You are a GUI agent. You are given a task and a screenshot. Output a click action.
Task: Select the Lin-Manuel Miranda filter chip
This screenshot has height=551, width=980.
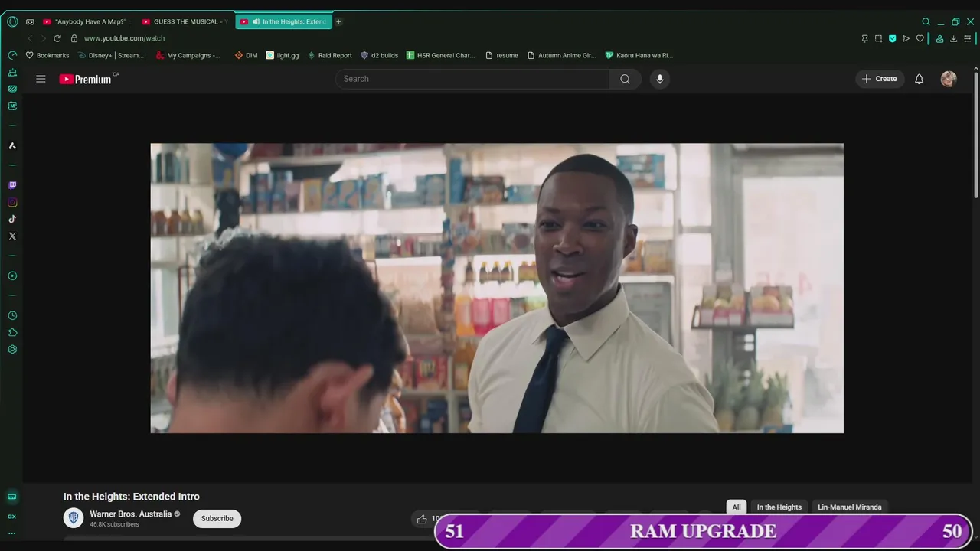tap(850, 507)
